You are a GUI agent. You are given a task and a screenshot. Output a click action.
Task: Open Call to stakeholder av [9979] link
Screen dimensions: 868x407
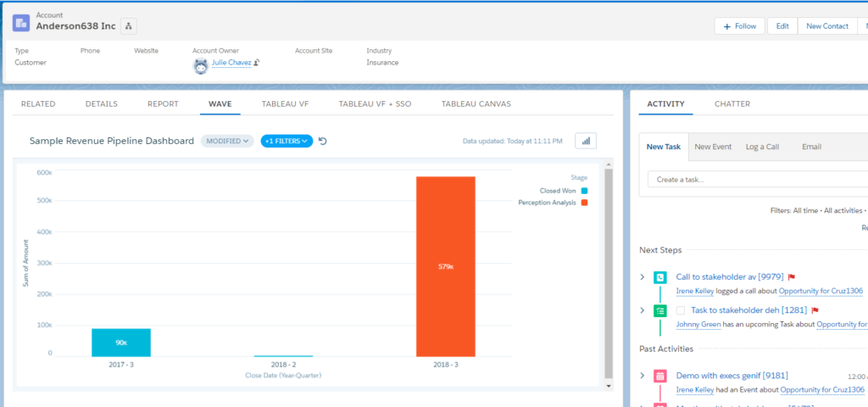point(730,277)
